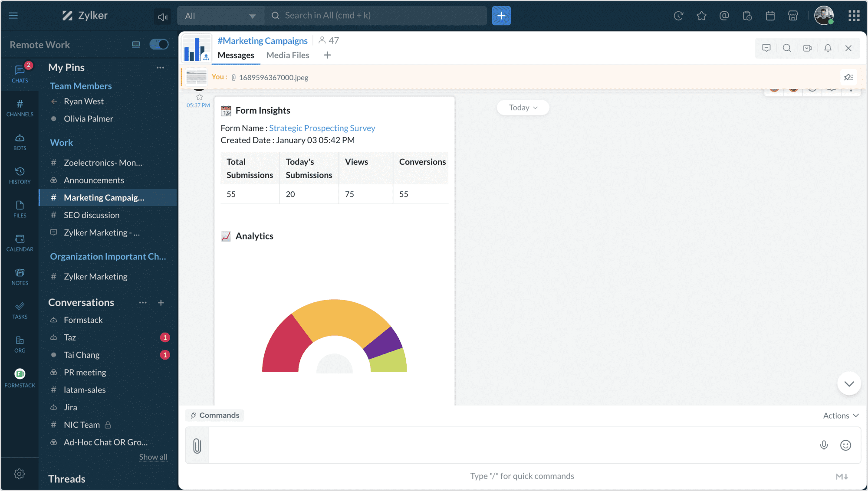This screenshot has height=491, width=868.
Task: Click the microphone voice message icon
Action: 824,445
